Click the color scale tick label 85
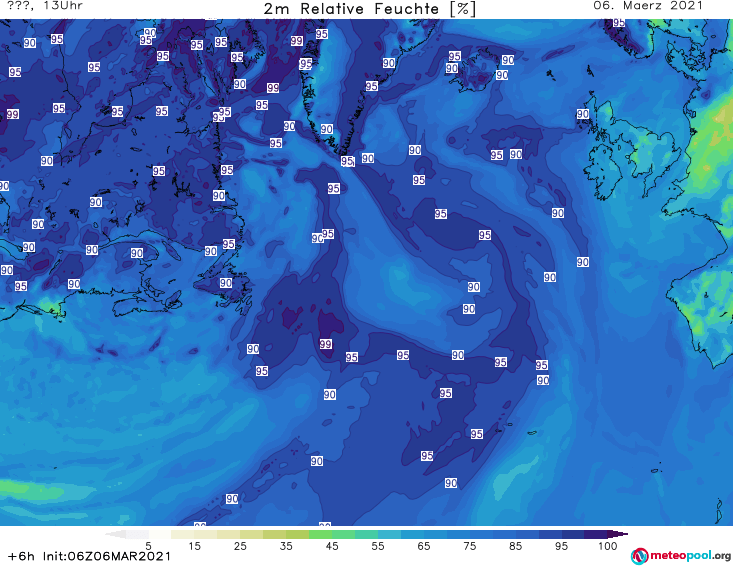Image resolution: width=733 pixels, height=566 pixels. point(515,546)
